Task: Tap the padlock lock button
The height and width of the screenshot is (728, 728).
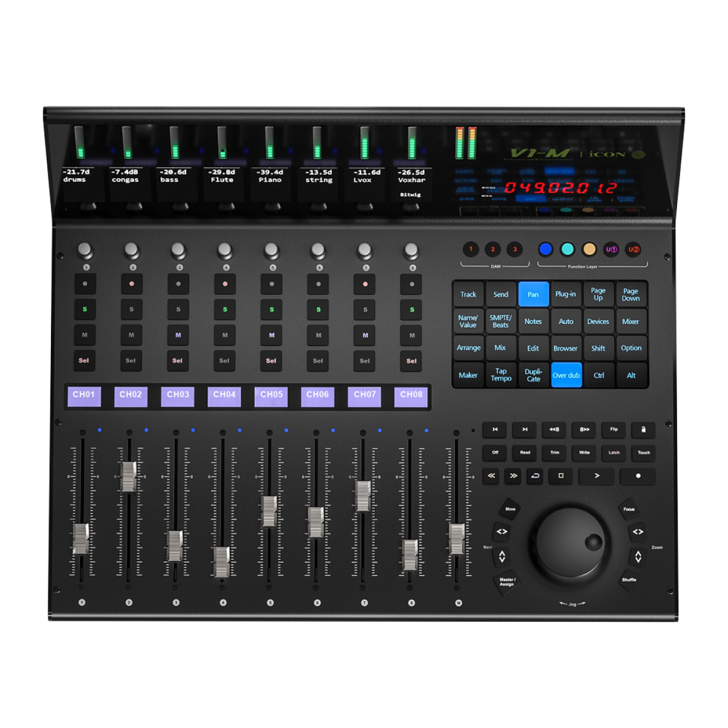Action: 644,430
